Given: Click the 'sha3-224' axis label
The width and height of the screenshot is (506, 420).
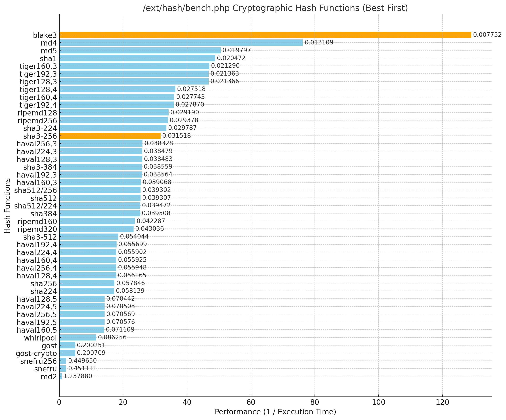Looking at the screenshot, I should click(40, 128).
